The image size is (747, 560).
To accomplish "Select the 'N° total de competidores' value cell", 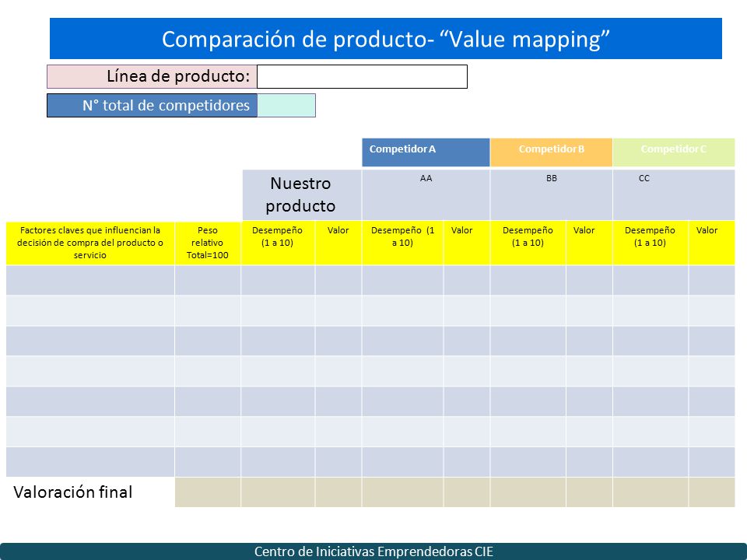I will pyautogui.click(x=286, y=105).
